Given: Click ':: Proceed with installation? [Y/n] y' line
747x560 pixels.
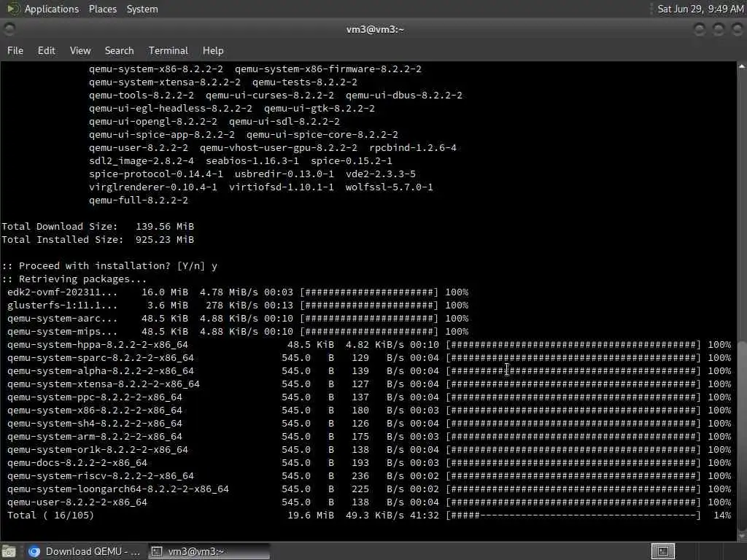Looking at the screenshot, I should (x=109, y=265).
